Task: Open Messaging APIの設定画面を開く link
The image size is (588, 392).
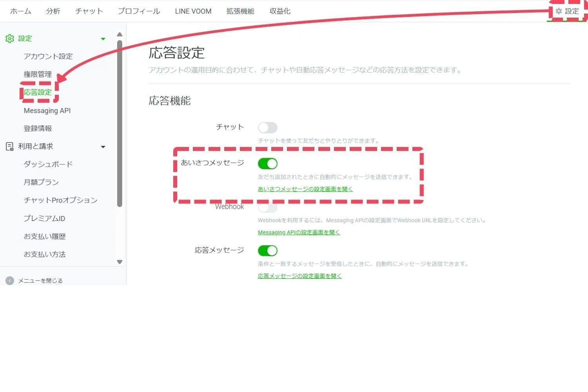Action: point(299,232)
